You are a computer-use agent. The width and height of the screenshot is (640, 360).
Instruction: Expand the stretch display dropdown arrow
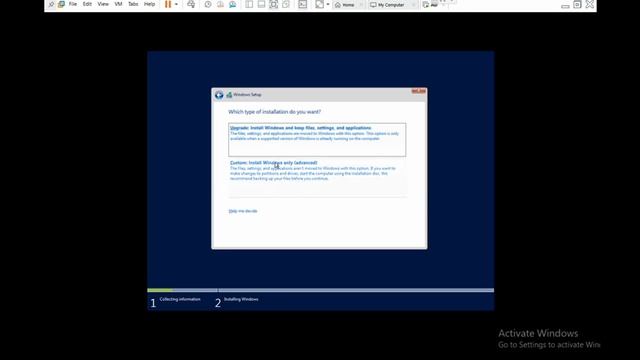click(x=328, y=4)
